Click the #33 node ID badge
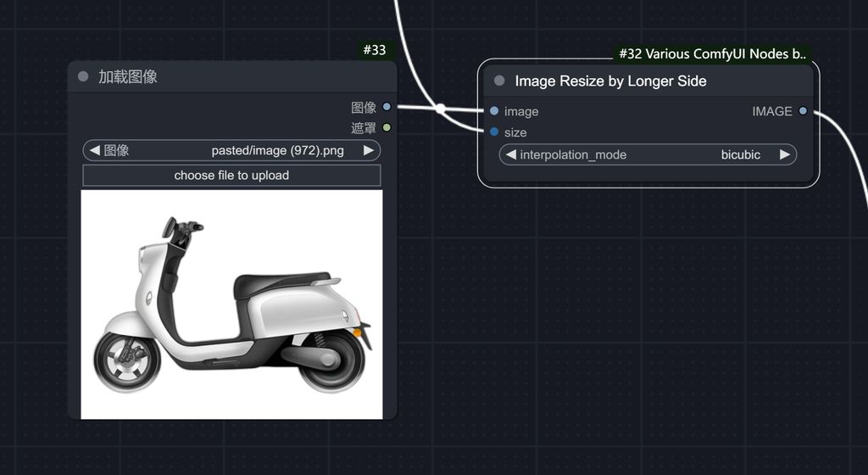The height and width of the screenshot is (475, 868). (x=375, y=50)
